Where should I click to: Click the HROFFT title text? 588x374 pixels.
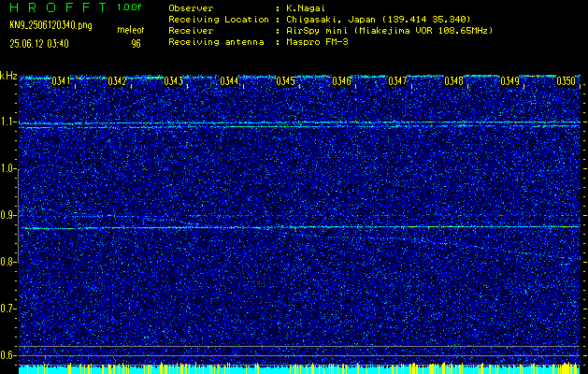coord(59,7)
